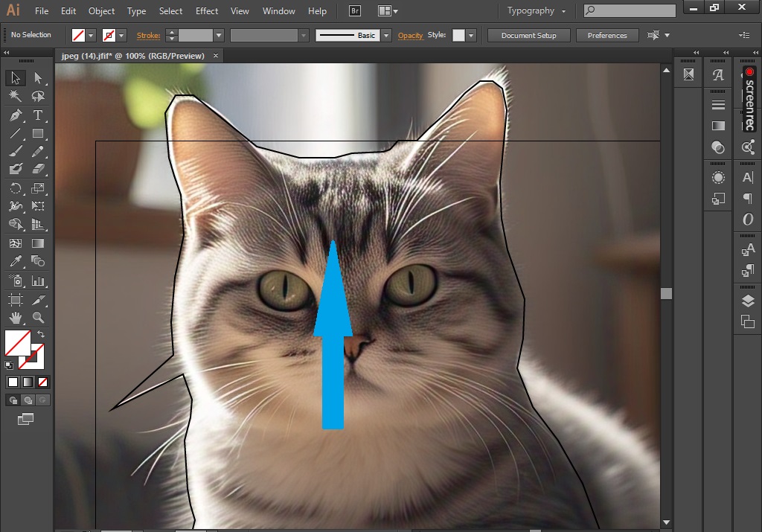Enable Draw Behind mode

[x=28, y=400]
